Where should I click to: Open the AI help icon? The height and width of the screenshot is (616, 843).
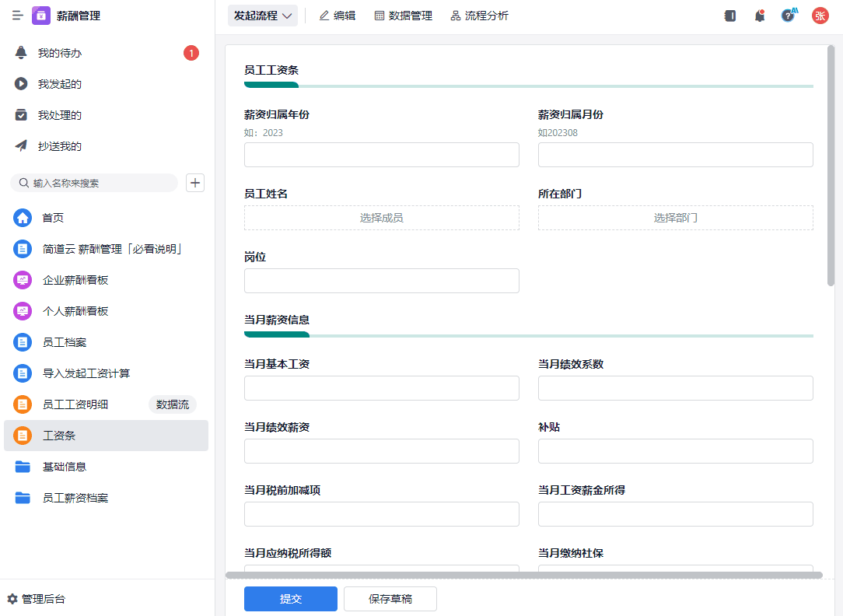[789, 16]
